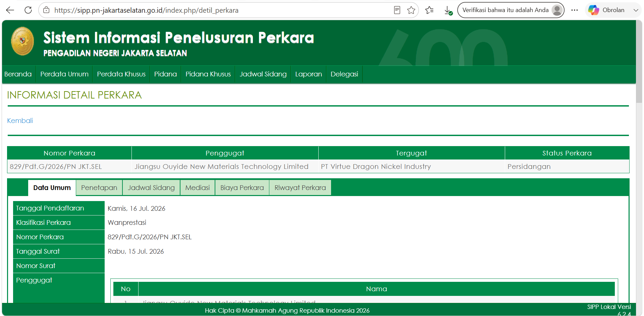Click the address bar URL

point(146,10)
